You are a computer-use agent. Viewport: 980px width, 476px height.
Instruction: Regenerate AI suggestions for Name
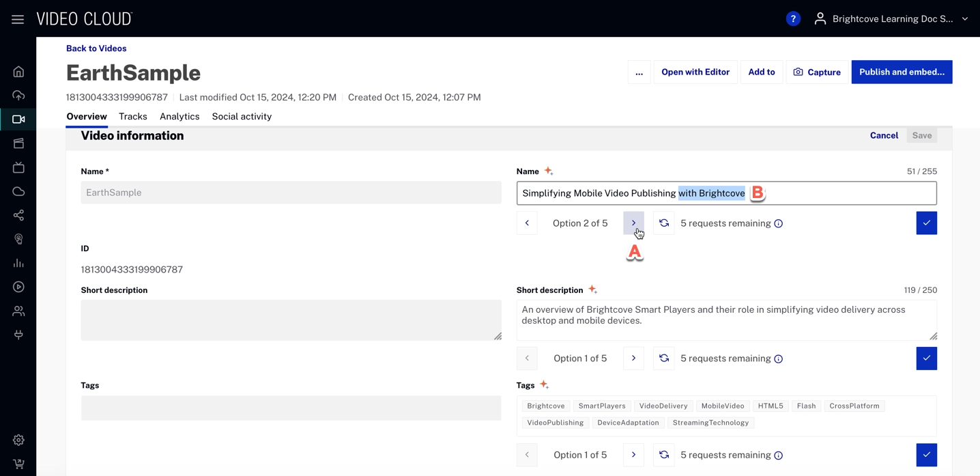[663, 223]
